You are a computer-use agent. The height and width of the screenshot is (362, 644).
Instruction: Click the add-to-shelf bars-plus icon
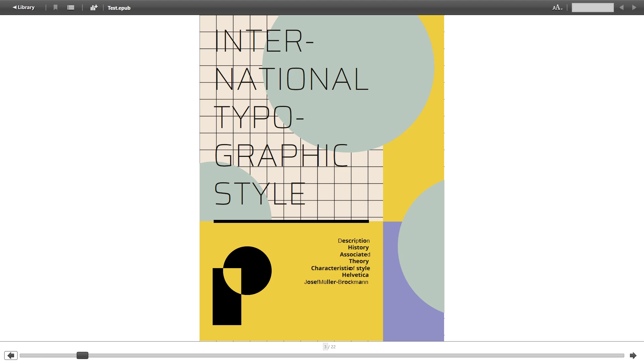pyautogui.click(x=94, y=7)
